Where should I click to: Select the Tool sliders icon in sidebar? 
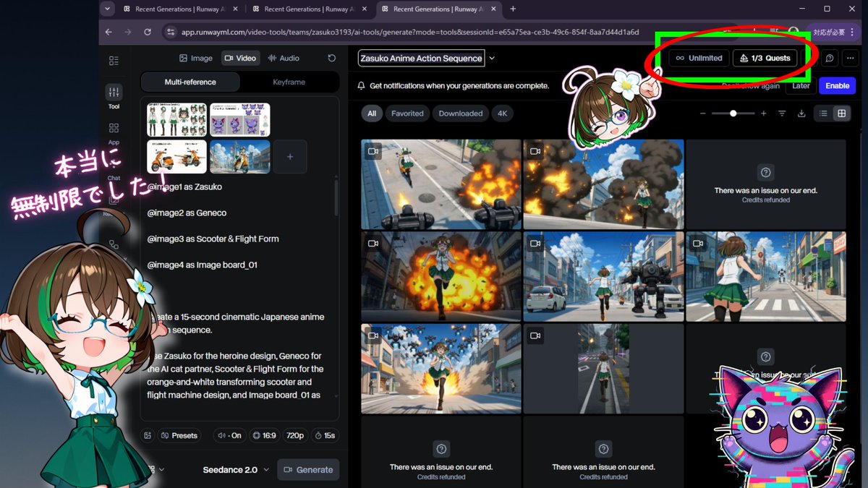114,93
